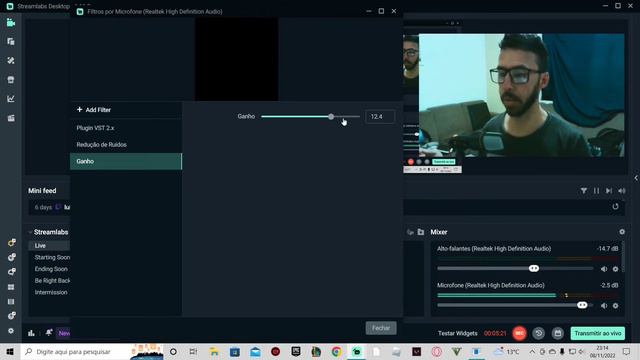Open Windows notification center
This screenshot has width=640, height=360.
627,351
